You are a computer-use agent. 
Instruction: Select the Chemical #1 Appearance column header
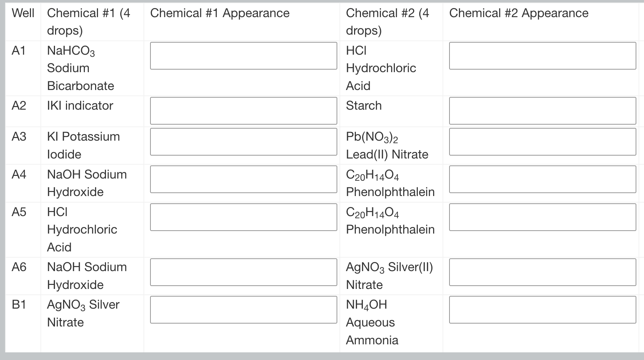point(219,13)
